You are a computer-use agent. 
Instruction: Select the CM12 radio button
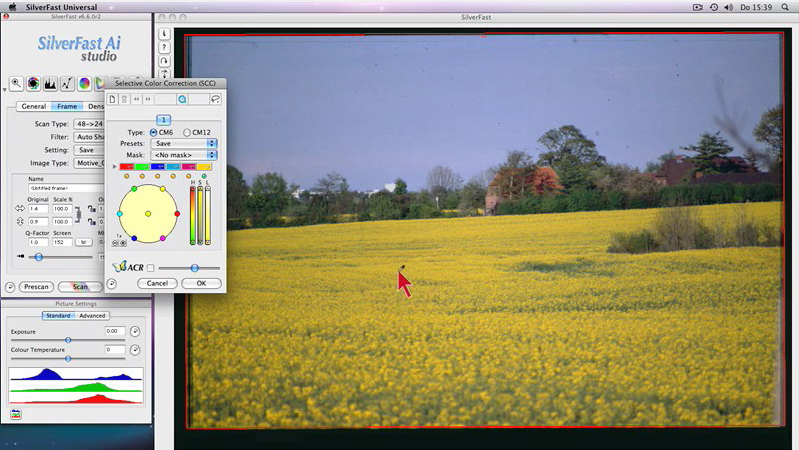186,132
